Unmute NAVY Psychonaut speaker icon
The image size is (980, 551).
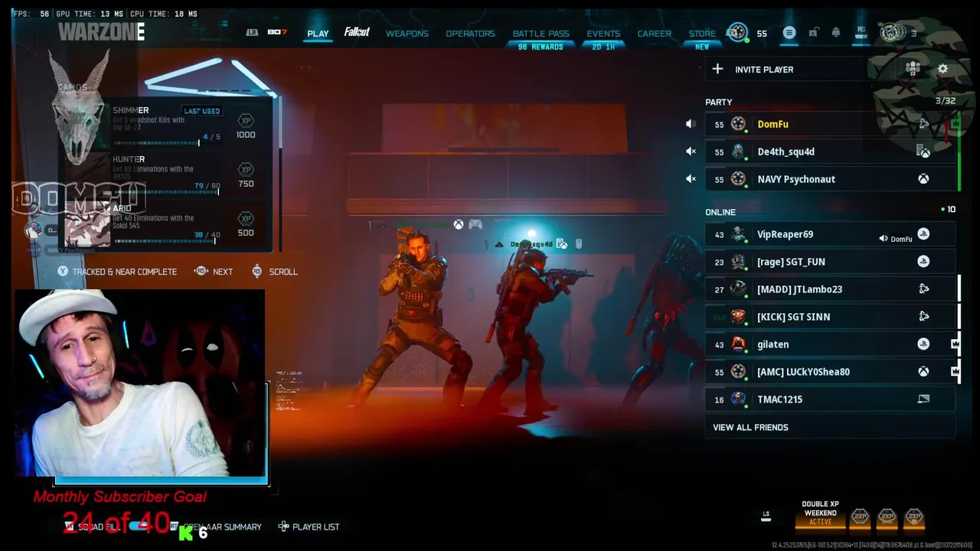click(x=691, y=179)
